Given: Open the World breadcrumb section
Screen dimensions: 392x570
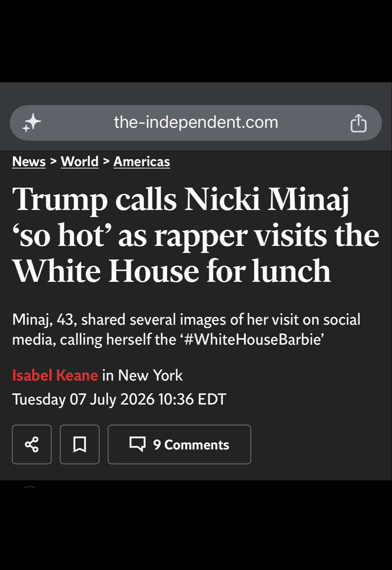Looking at the screenshot, I should tap(80, 162).
